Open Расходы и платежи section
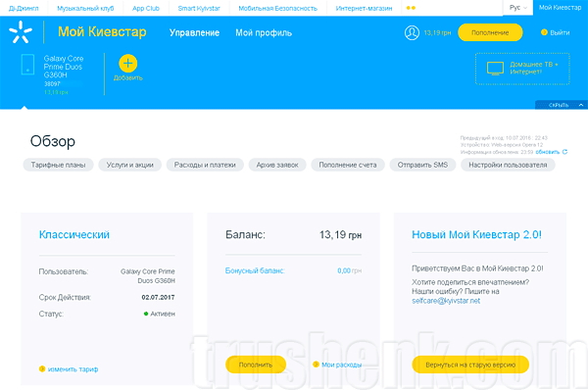Image resolution: width=588 pixels, height=390 pixels. (x=205, y=165)
